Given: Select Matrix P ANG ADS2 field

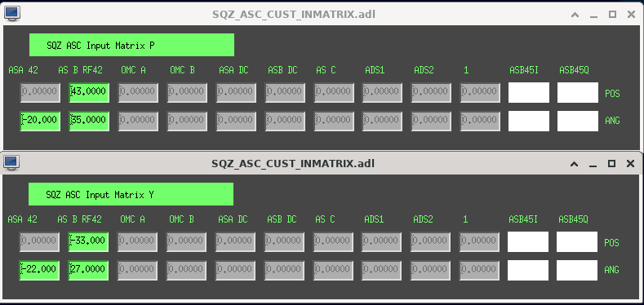Looking at the screenshot, I should click(431, 121).
